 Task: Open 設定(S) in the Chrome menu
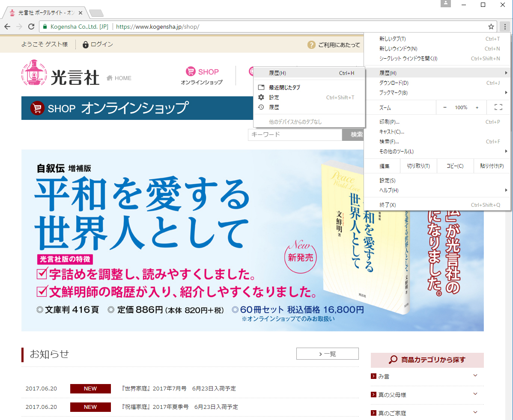437,180
